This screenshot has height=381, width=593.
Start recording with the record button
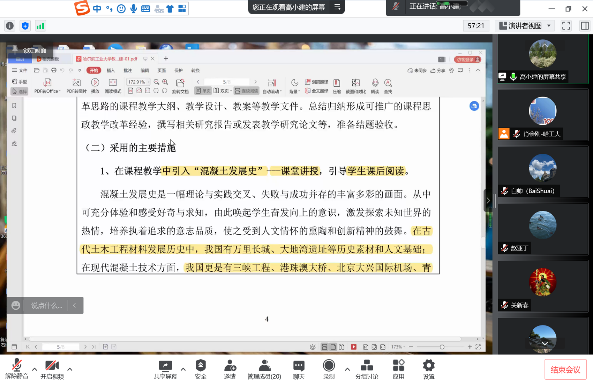[x=329, y=369]
